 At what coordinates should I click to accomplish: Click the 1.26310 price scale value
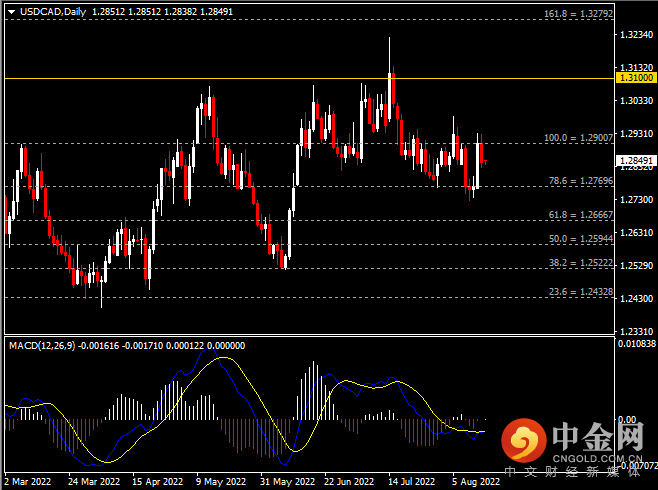click(x=637, y=233)
